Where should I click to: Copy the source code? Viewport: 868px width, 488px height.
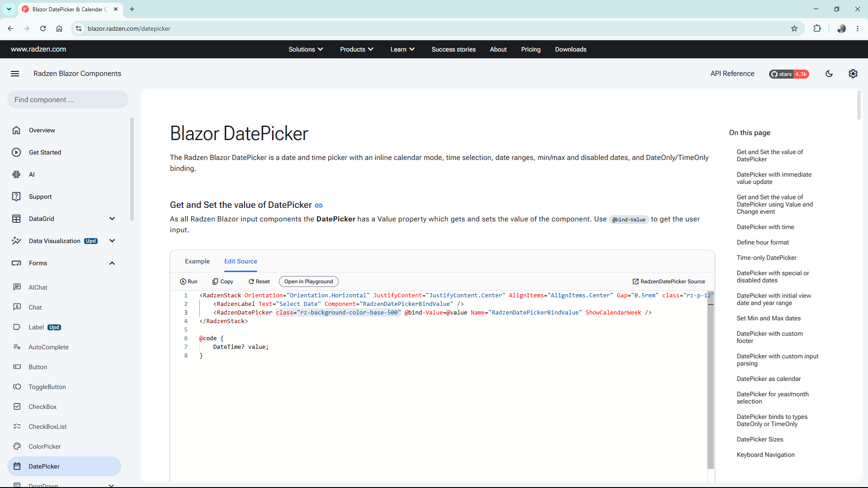223,282
